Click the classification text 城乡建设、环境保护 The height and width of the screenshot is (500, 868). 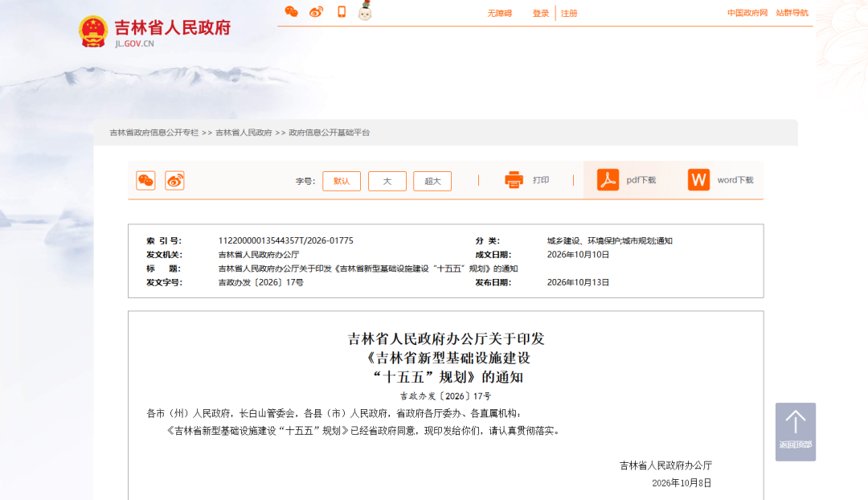pyautogui.click(x=583, y=241)
